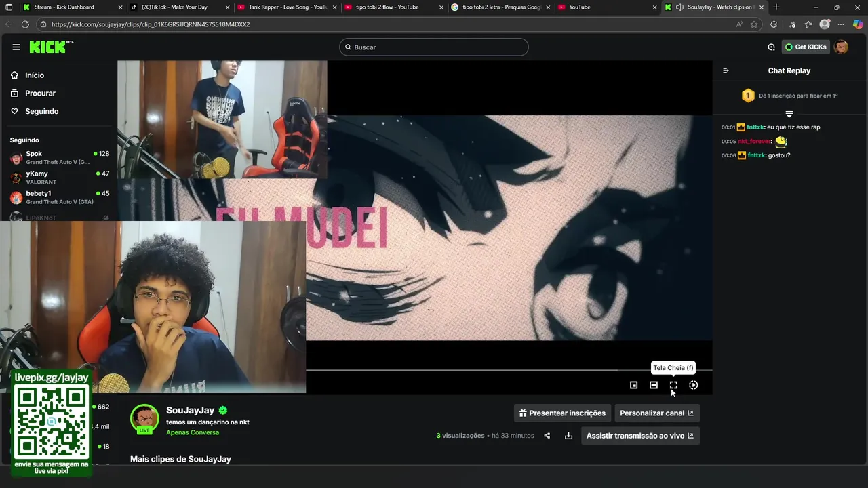Click Assistir transmissão ao vivo button

639,436
